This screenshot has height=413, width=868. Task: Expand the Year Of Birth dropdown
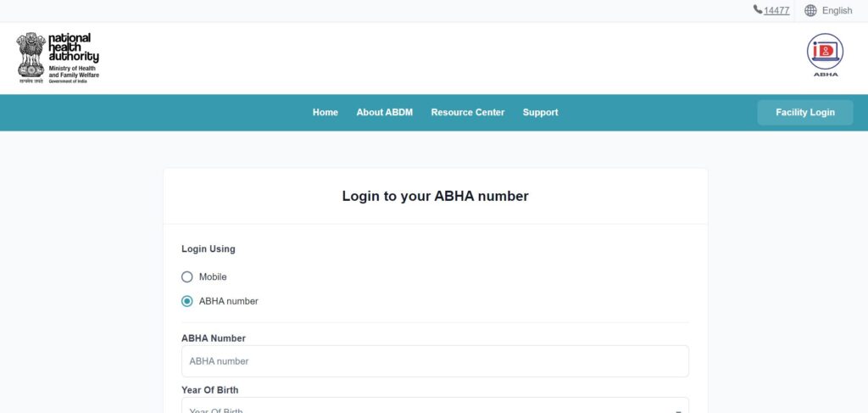pos(435,405)
